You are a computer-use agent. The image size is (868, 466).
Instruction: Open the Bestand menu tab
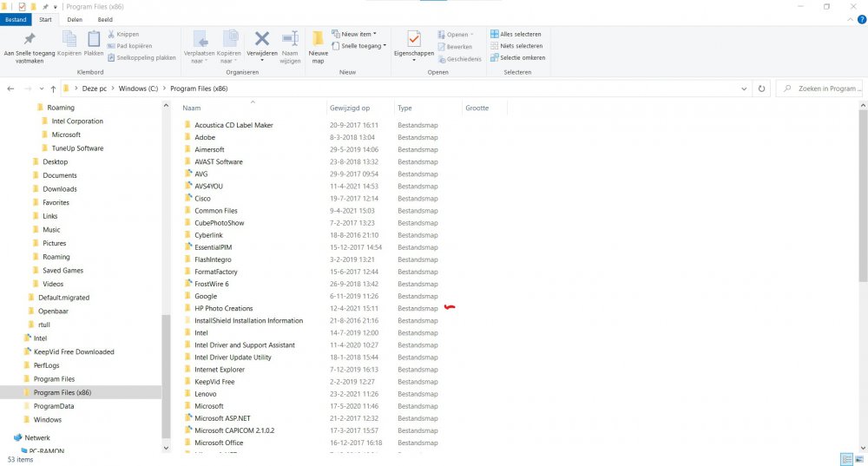click(16, 19)
